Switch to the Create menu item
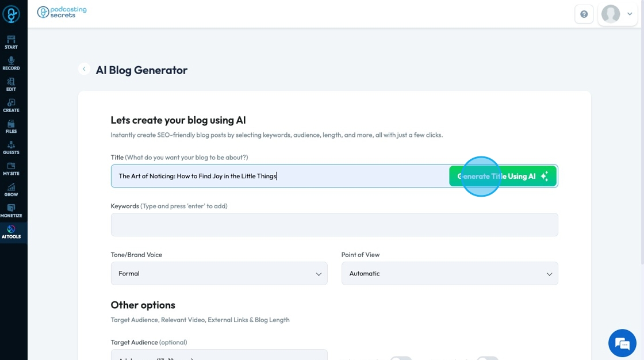This screenshot has width=644, height=360. [x=11, y=105]
